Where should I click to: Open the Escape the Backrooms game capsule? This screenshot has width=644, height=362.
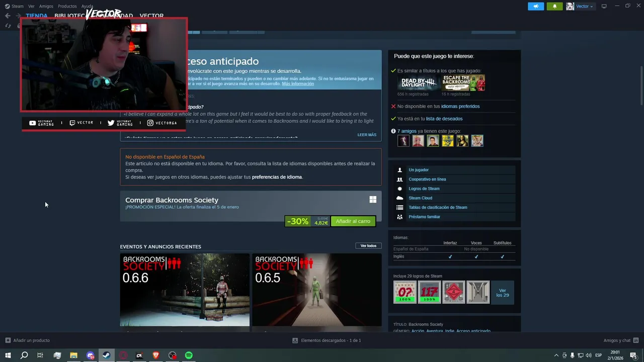click(463, 83)
